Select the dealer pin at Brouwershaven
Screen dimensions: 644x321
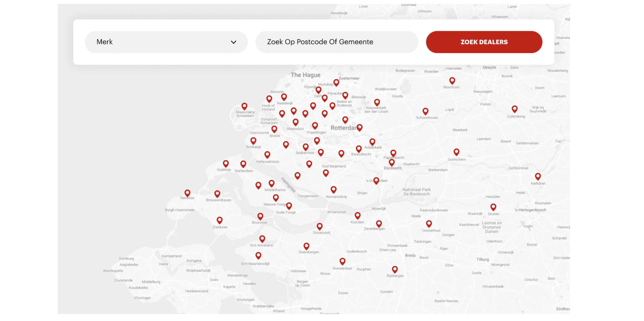click(217, 194)
